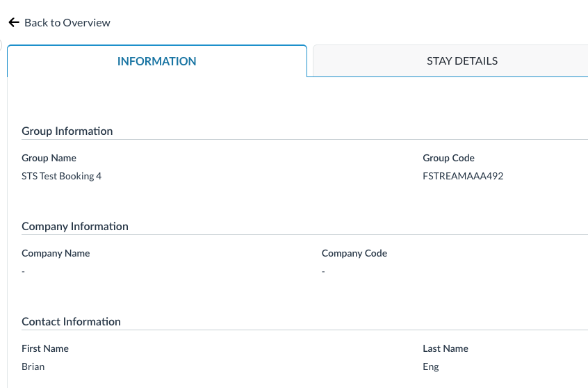Screen dimensions: 588x388
Task: Click the Contact Information section heading
Action: [x=72, y=321]
